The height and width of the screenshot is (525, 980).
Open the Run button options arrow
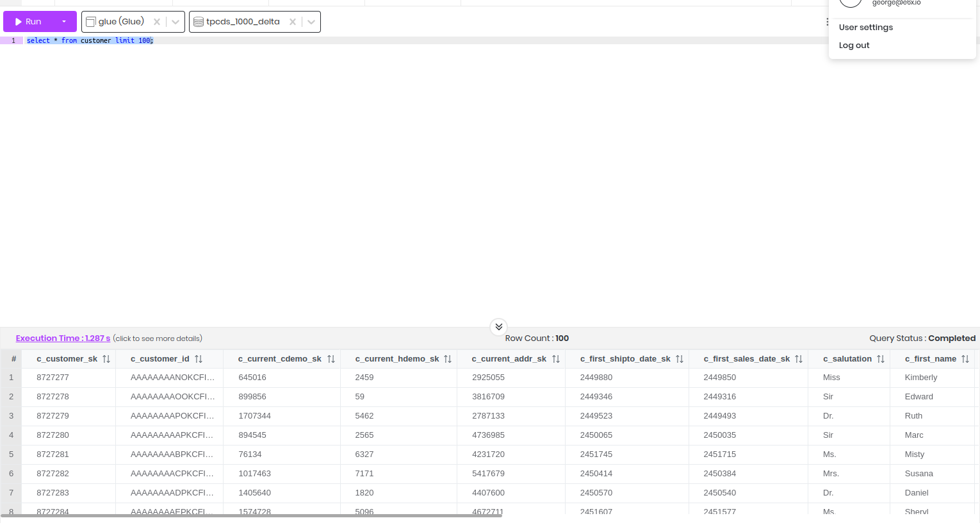[x=64, y=22]
